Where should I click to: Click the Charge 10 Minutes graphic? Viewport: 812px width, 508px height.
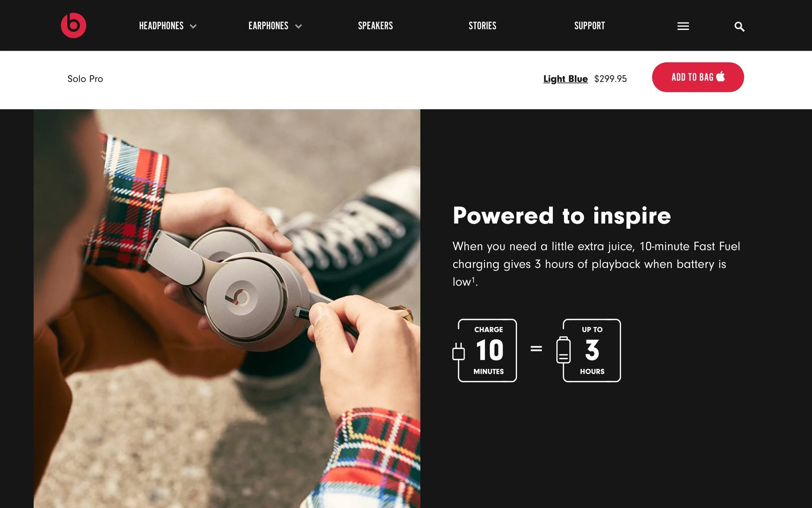[x=485, y=350]
